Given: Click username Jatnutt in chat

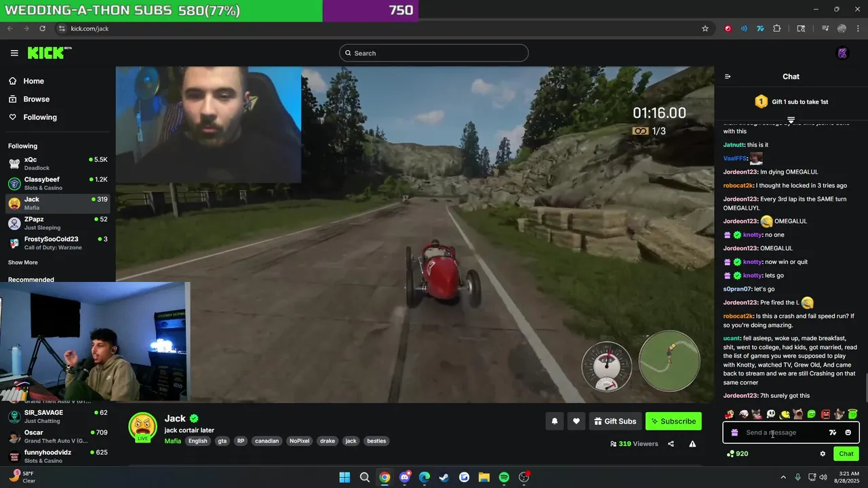Looking at the screenshot, I should click(x=734, y=144).
